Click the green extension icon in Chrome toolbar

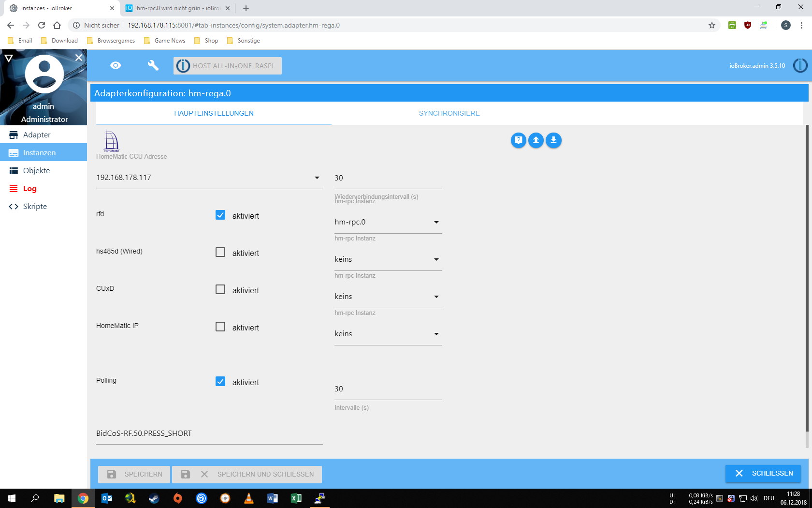point(732,25)
